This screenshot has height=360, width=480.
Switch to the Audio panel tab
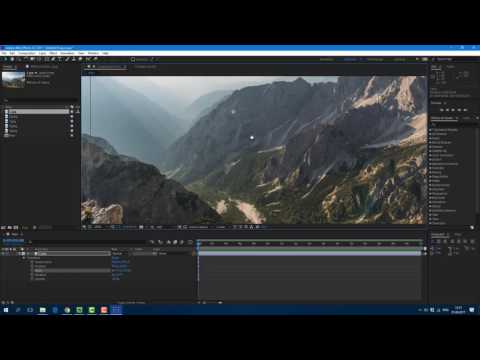click(x=450, y=67)
